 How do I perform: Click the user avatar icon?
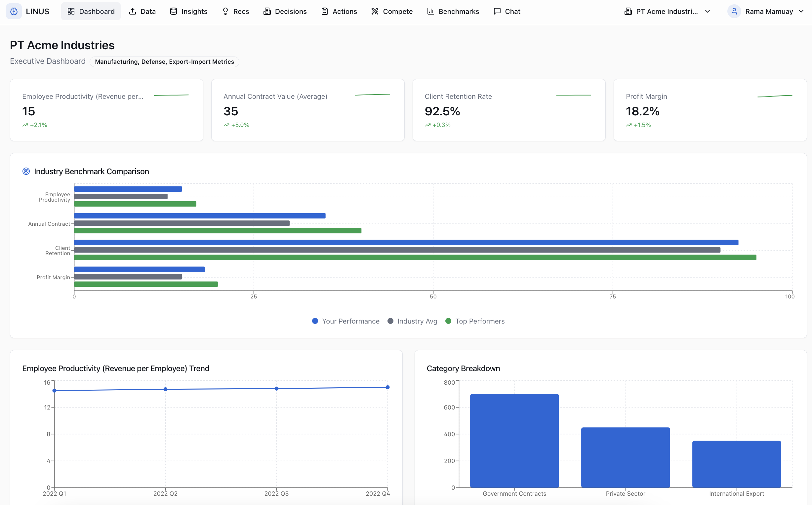point(734,11)
